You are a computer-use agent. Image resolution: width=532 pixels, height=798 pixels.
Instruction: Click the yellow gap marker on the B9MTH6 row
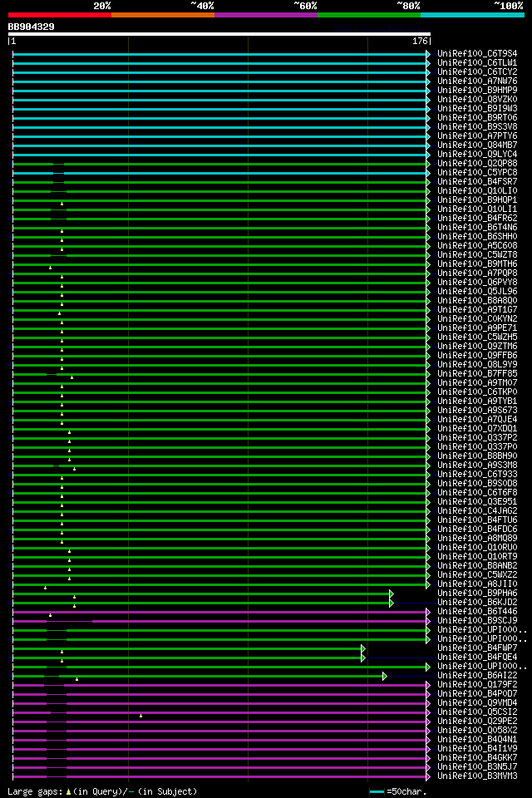click(51, 268)
